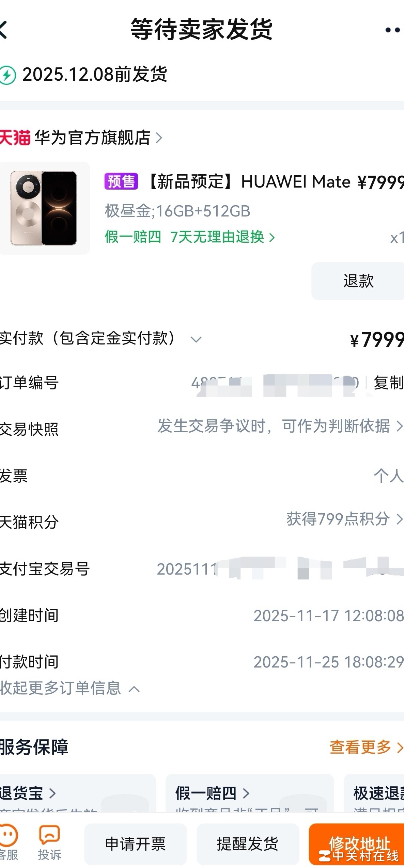
Task: Tap the purple 预售 presale badge
Action: [121, 181]
